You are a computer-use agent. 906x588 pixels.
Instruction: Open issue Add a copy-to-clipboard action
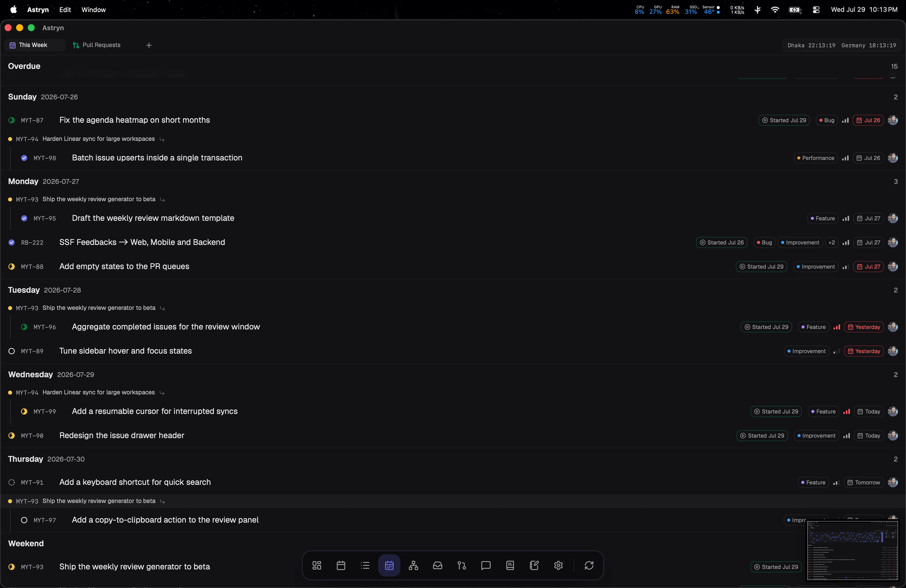165,520
